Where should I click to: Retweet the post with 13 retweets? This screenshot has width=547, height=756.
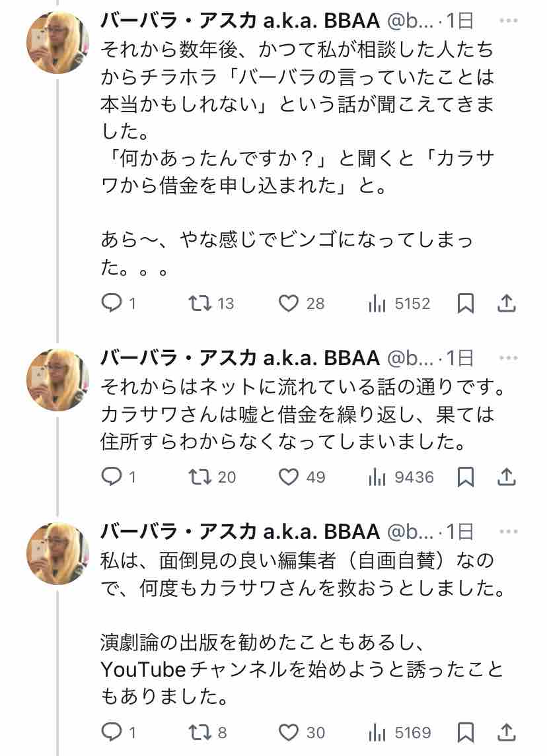coord(197,303)
